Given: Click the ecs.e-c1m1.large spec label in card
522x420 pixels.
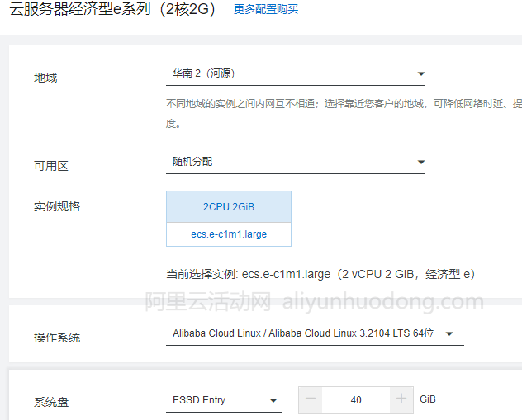Looking at the screenshot, I should coord(229,234).
